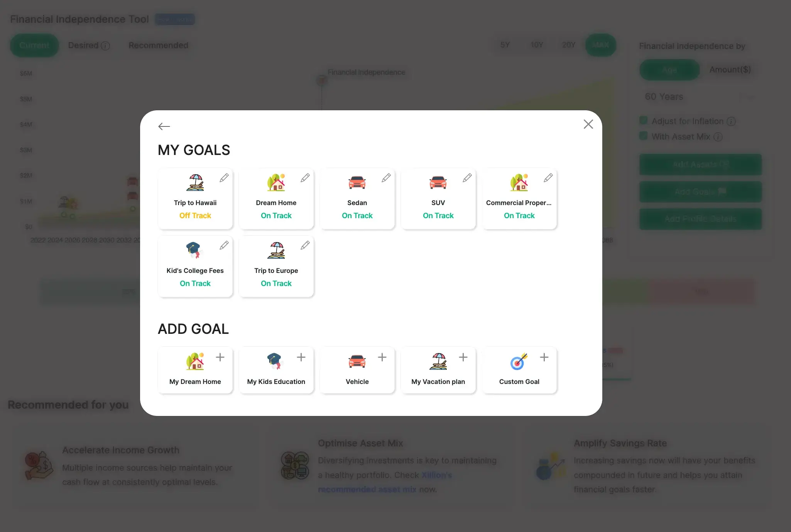The width and height of the screenshot is (791, 532).
Task: Select the 20Y time range
Action: (568, 45)
